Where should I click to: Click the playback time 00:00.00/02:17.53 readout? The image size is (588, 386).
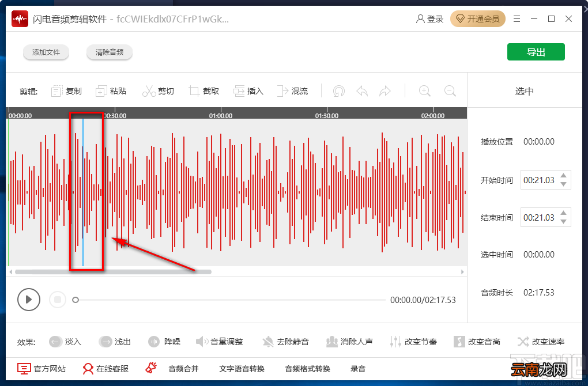pos(423,300)
